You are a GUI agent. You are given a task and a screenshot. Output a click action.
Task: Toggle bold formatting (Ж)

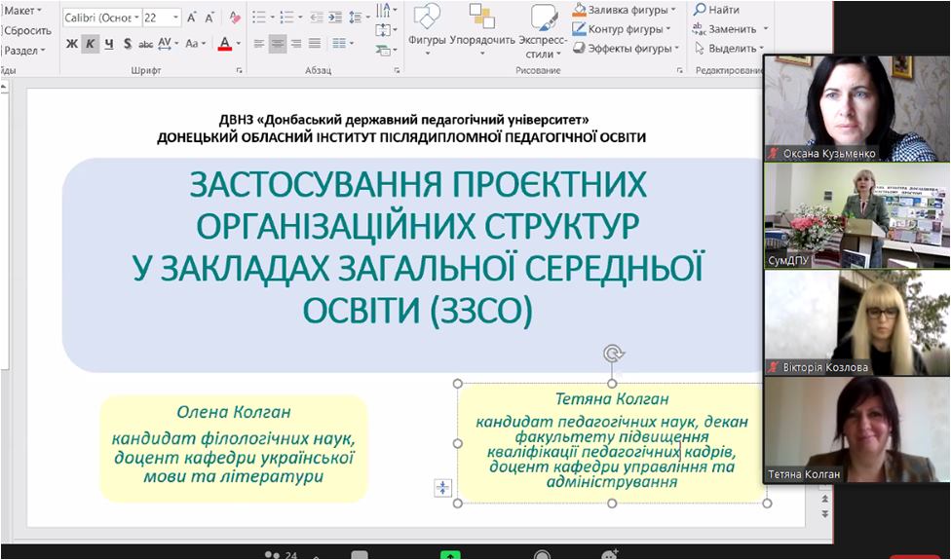click(x=72, y=44)
